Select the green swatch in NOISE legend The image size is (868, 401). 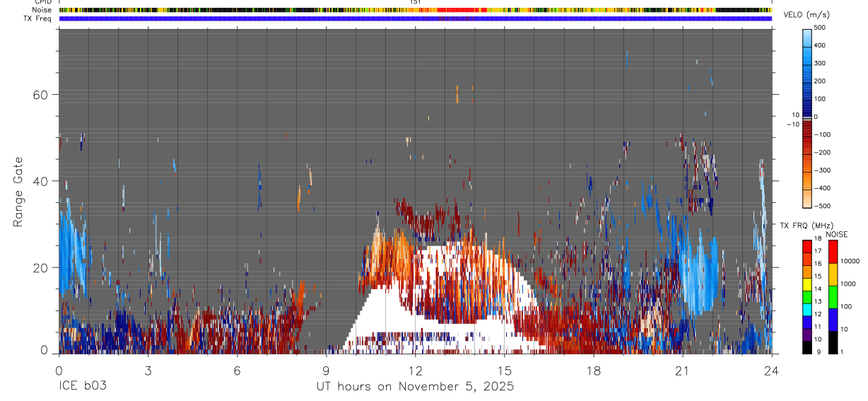click(x=832, y=297)
